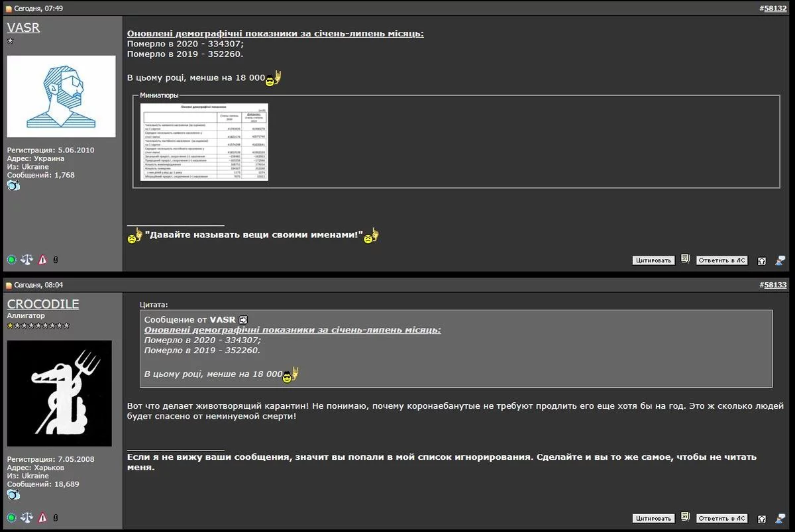This screenshot has width=795, height=532.
Task: Click the underlined heading 'Оновлені демографічні показники'
Action: pyautogui.click(x=276, y=34)
